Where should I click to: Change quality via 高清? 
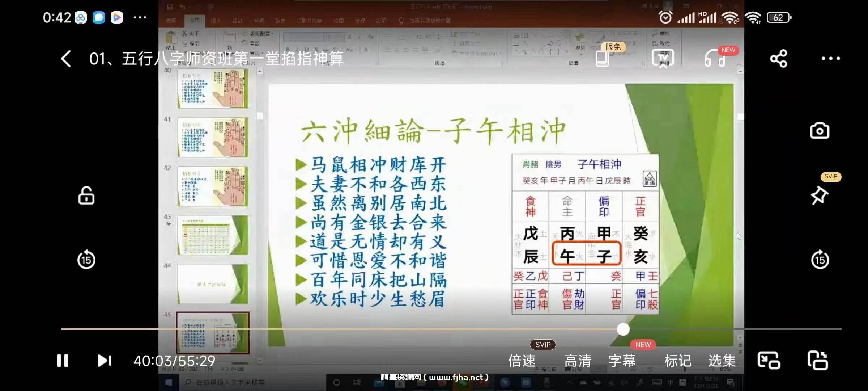[x=578, y=361]
